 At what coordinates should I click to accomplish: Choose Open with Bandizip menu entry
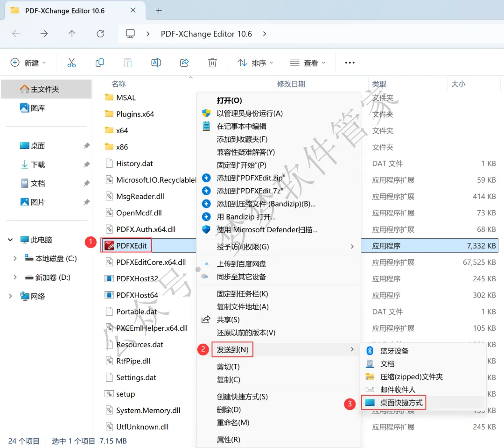pyautogui.click(x=278, y=217)
